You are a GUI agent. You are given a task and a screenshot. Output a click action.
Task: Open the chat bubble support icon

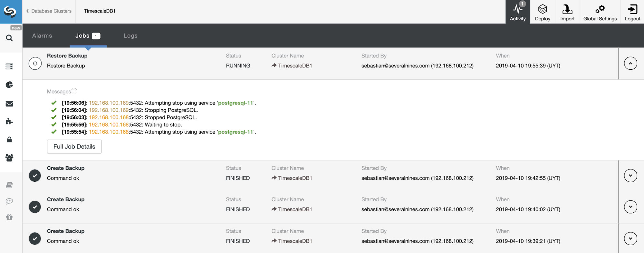coord(9,201)
